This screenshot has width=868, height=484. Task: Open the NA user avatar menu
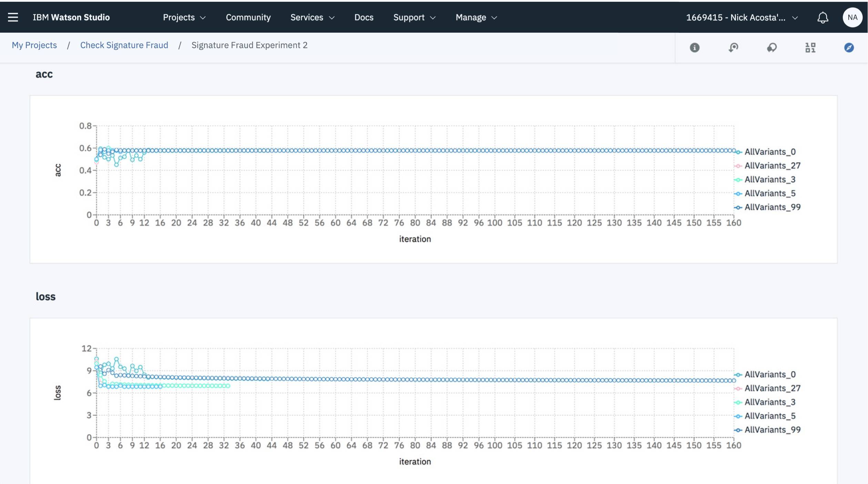852,17
